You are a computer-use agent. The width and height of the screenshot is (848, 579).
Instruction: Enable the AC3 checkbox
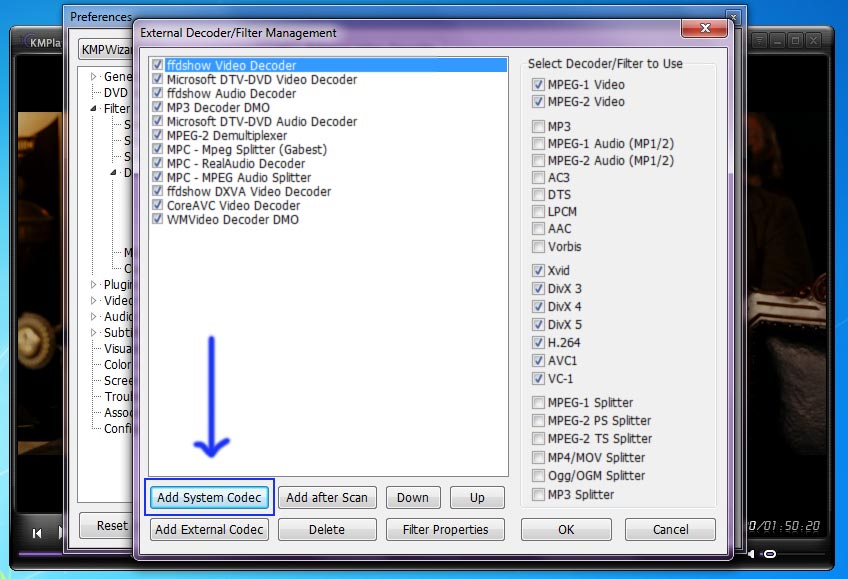(x=538, y=178)
